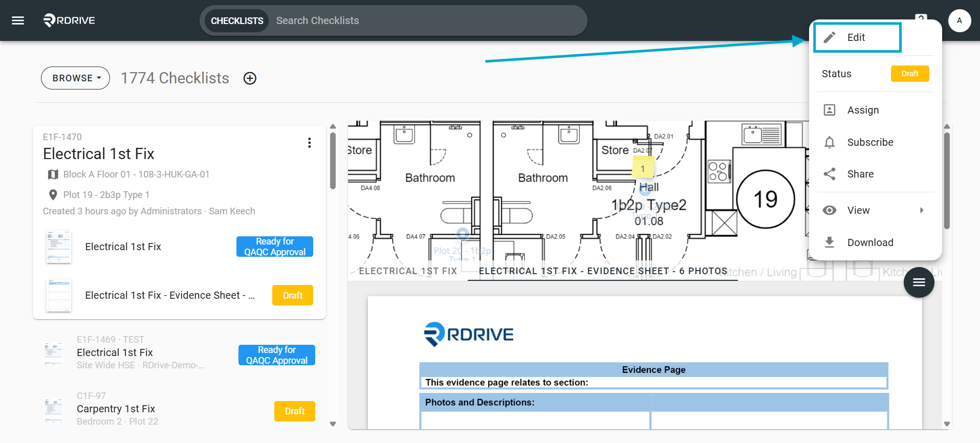Viewport: 980px width, 443px height.
Task: Click Draft badge on Carpentry 1st Fix
Action: 295,411
